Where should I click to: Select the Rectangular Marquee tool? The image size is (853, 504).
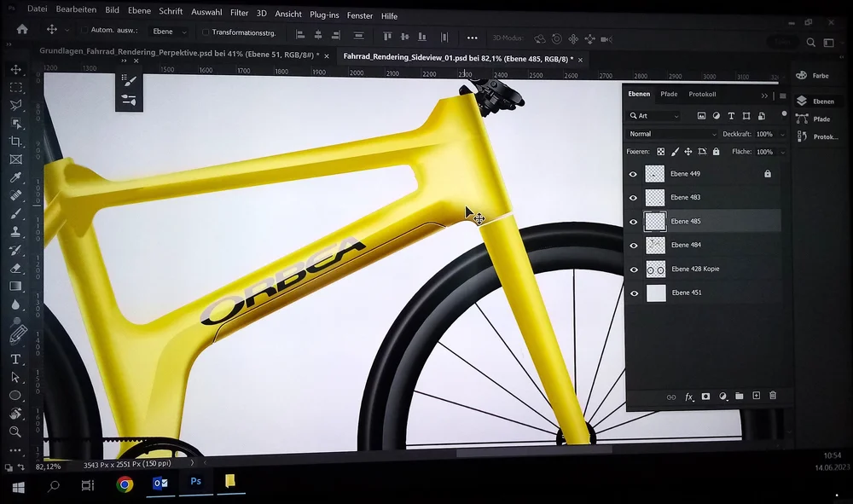(x=15, y=88)
